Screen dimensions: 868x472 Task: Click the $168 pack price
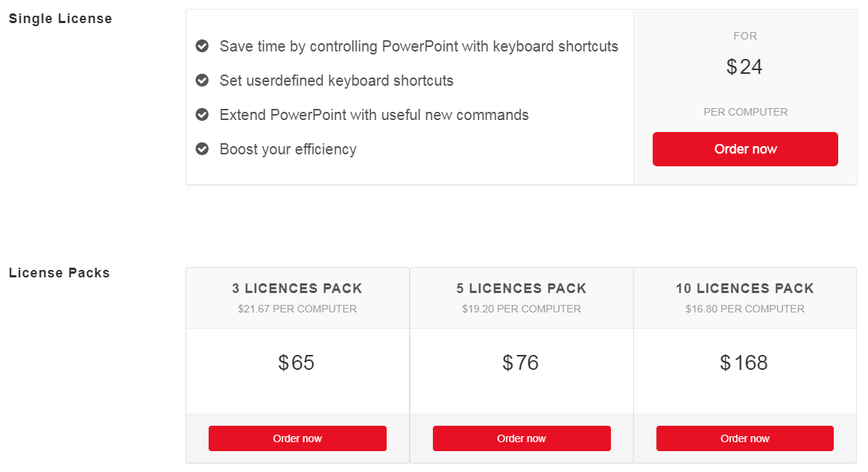(744, 363)
